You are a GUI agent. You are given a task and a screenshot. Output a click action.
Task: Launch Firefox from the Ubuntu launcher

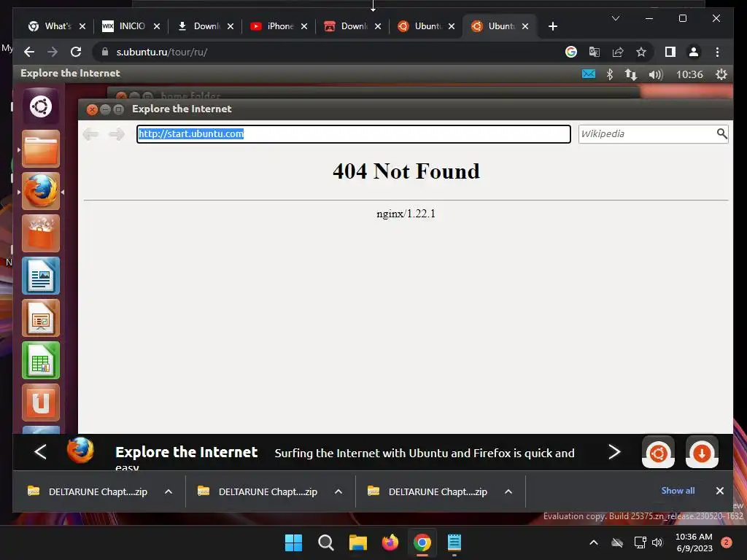point(41,191)
